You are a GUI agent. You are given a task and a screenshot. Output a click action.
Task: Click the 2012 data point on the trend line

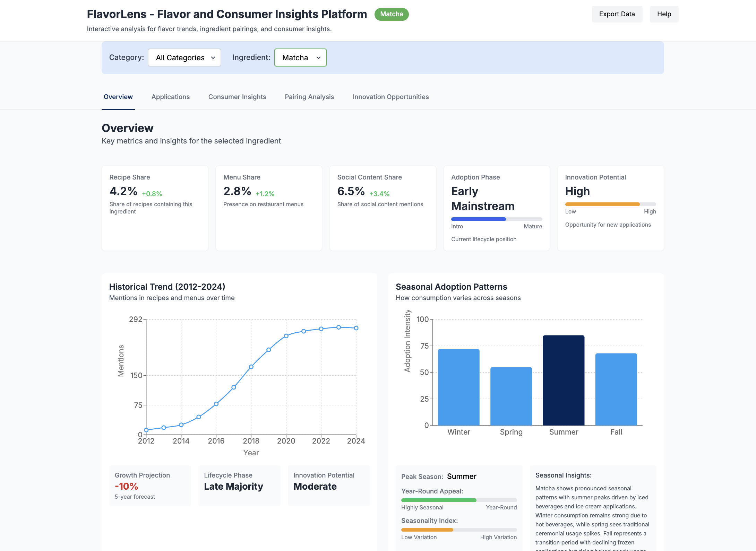point(146,430)
